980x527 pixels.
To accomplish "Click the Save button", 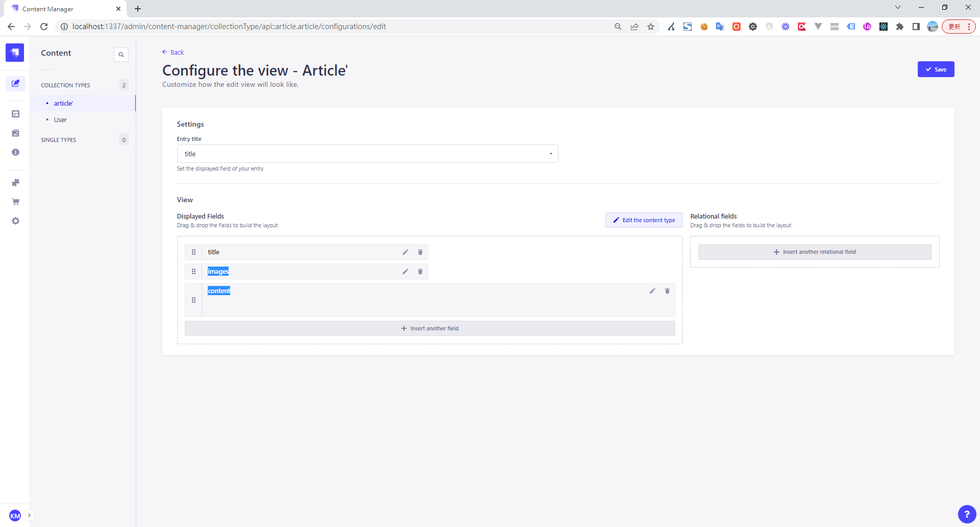I will 936,69.
